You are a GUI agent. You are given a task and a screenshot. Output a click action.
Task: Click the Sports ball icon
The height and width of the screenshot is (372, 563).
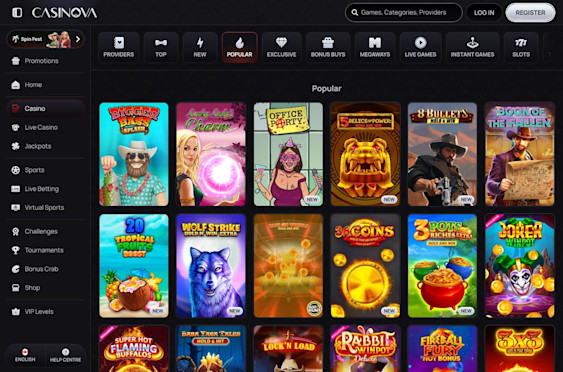(x=15, y=170)
